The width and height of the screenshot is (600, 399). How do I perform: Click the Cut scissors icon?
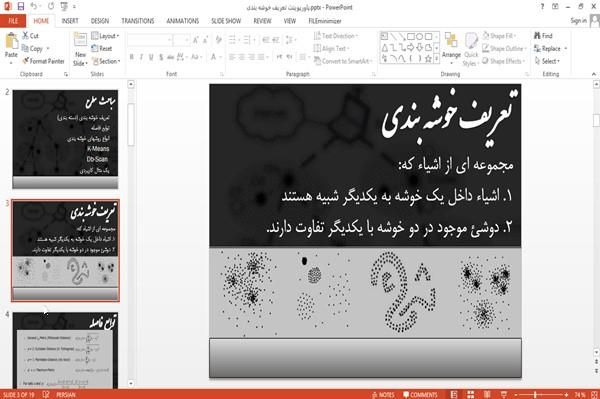(25, 36)
